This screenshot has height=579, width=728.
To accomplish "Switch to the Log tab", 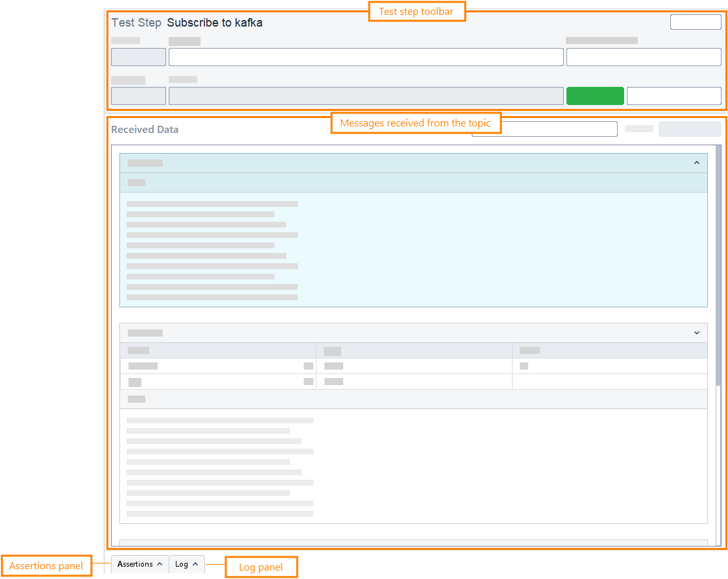I will (x=182, y=563).
